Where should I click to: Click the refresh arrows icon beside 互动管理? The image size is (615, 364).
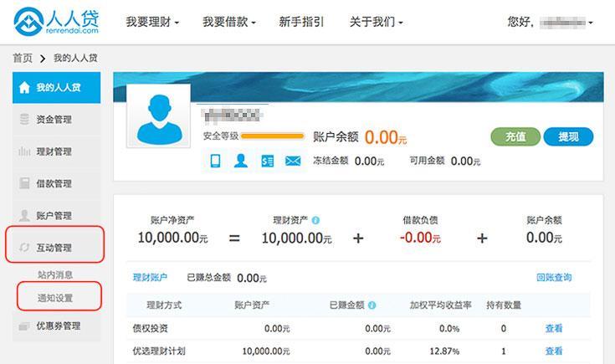tap(24, 248)
